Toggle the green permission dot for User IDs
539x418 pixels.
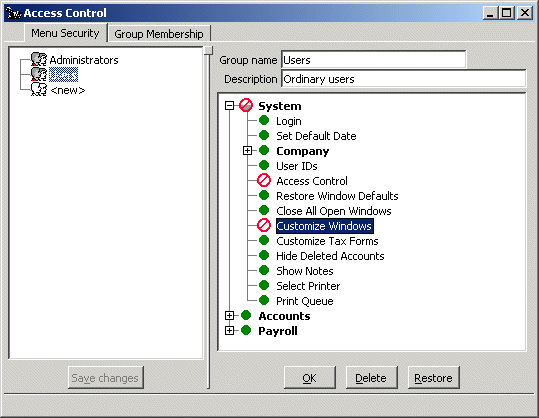[264, 165]
